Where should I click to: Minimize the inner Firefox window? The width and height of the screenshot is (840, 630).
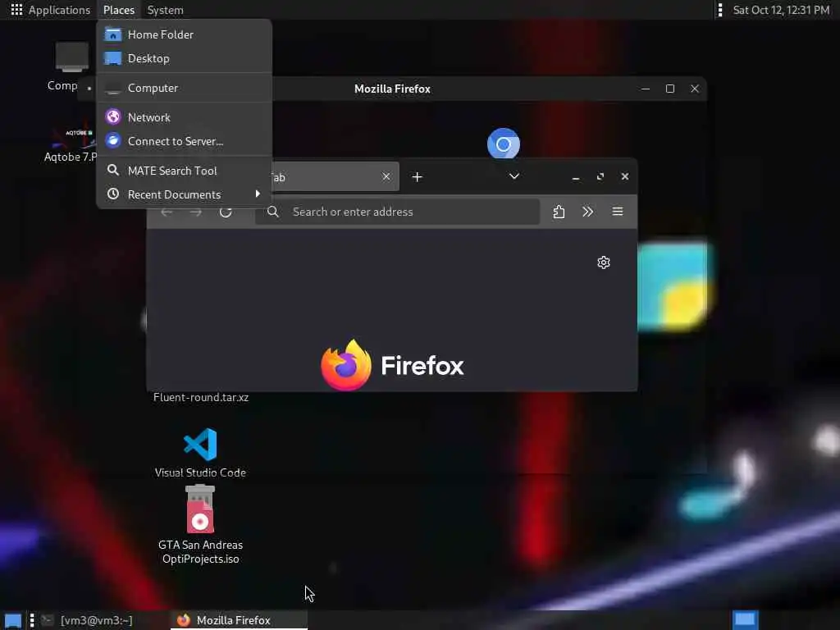click(576, 177)
